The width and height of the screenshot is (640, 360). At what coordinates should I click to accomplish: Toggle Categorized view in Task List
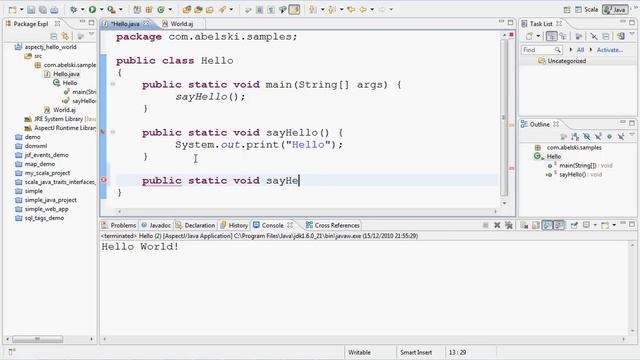(x=551, y=36)
